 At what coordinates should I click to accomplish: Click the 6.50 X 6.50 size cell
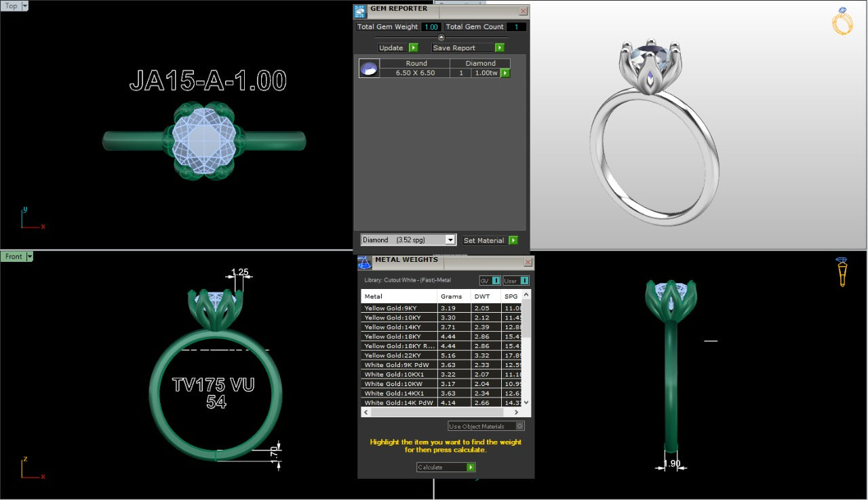(416, 73)
